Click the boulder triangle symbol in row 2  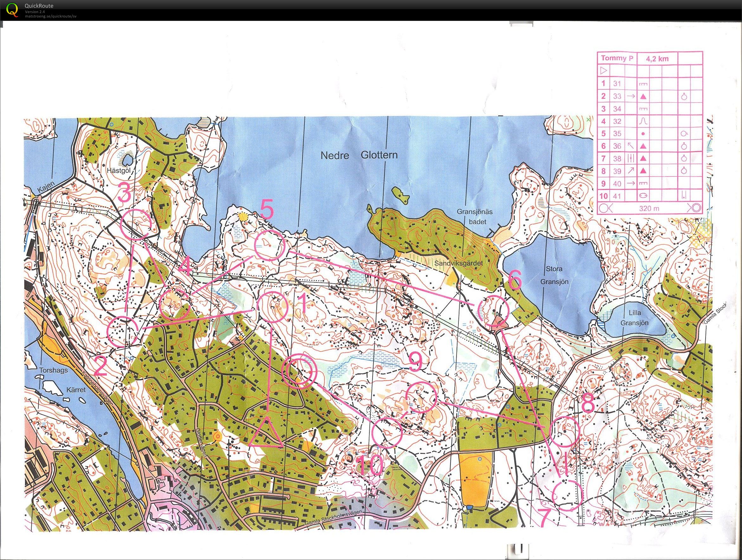[x=643, y=97]
